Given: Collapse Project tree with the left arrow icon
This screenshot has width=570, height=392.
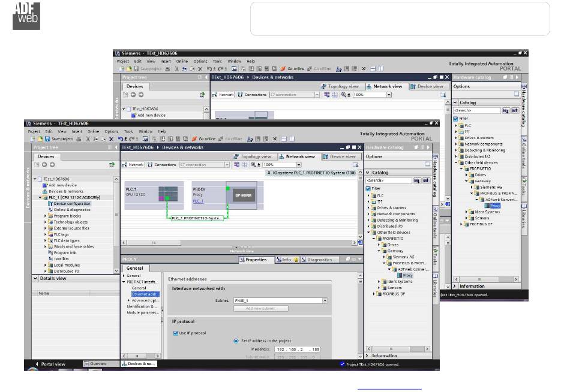Looking at the screenshot, I should [x=116, y=147].
